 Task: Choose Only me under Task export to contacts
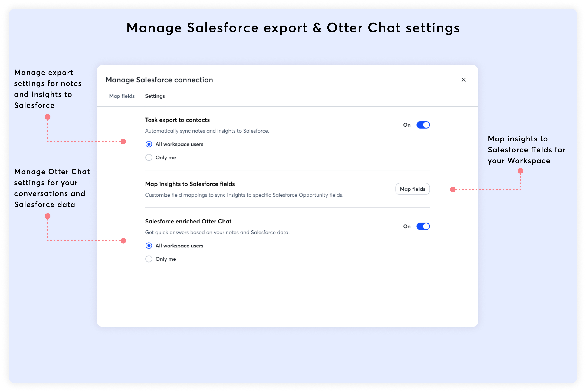[x=149, y=158]
